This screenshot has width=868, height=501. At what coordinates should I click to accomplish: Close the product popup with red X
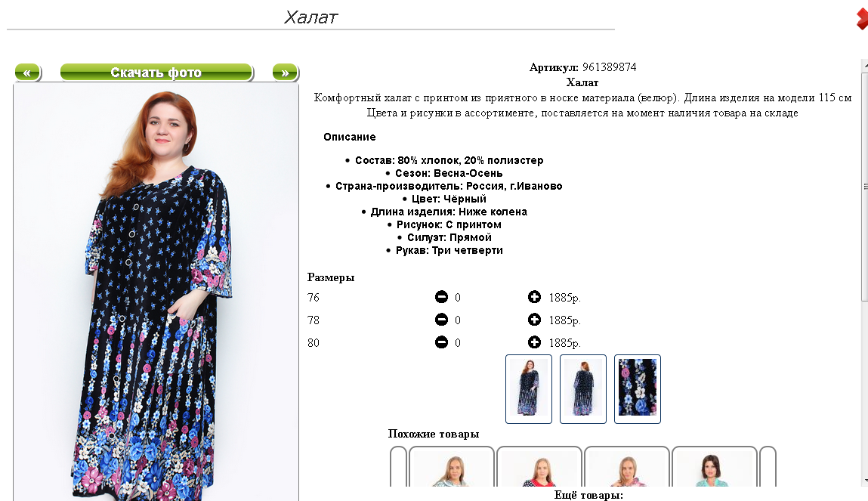(862, 18)
